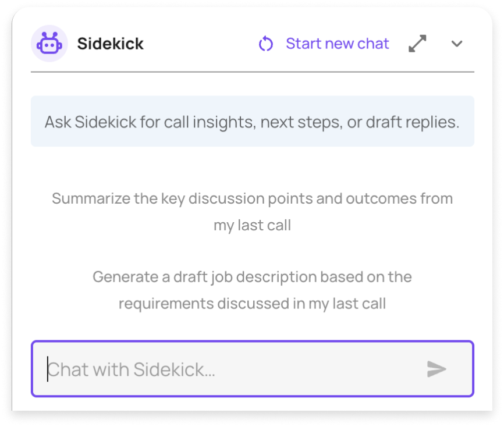Select the purple refresh icon beside Start new chat
The width and height of the screenshot is (504, 427).
[x=265, y=43]
